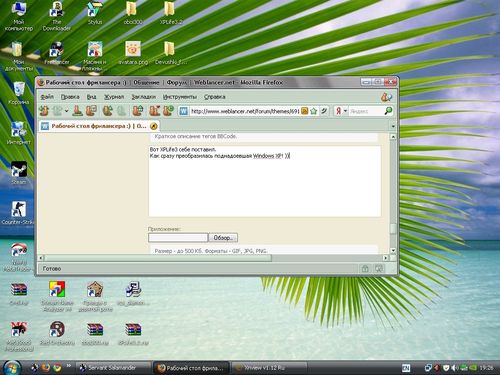500x375 pixels.
Task: Click the address bar URL field
Action: (x=245, y=111)
